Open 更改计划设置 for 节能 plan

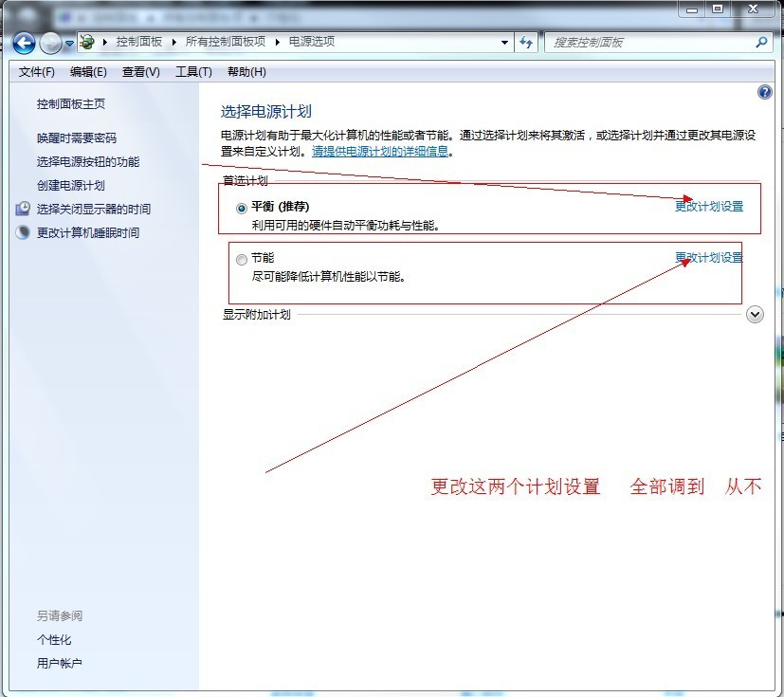(x=709, y=258)
